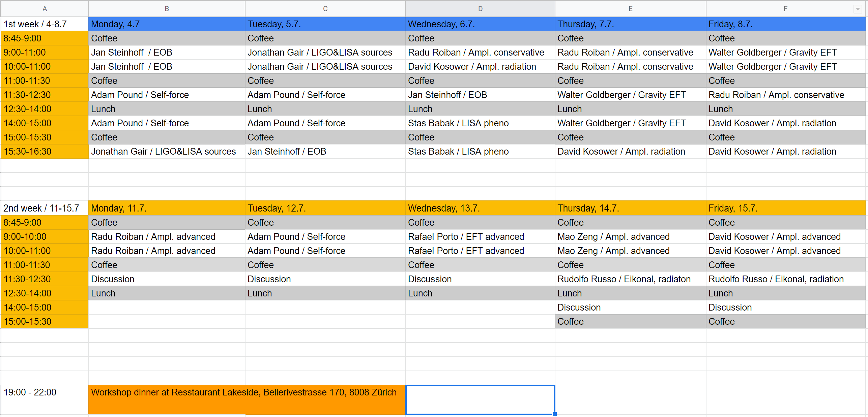868x417 pixels.
Task: Select column E header
Action: click(630, 9)
